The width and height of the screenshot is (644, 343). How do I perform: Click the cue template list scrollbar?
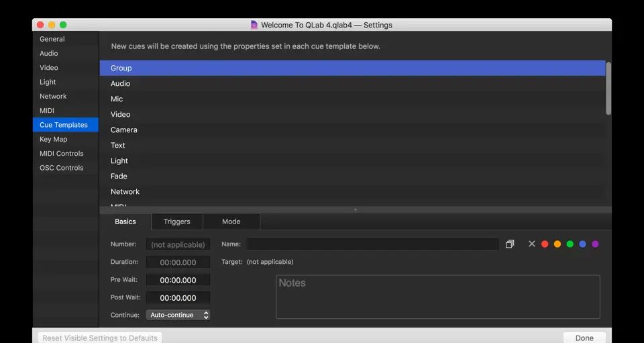coord(608,89)
